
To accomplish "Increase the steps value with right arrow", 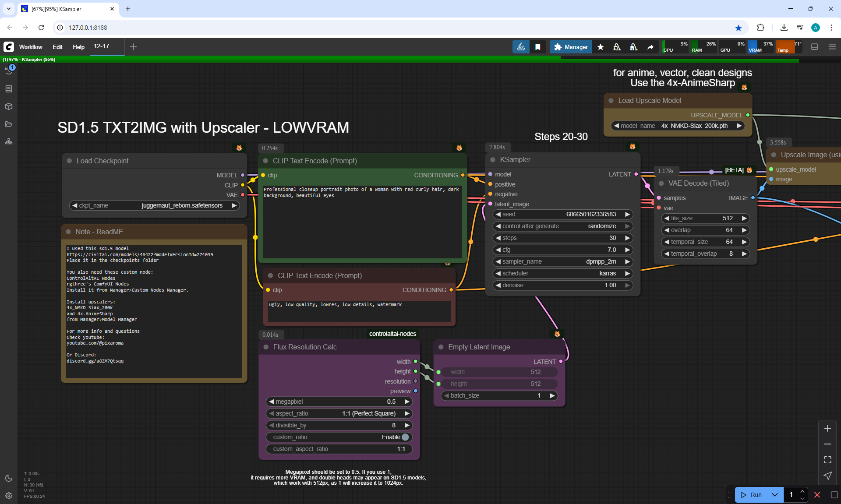I will click(x=627, y=238).
